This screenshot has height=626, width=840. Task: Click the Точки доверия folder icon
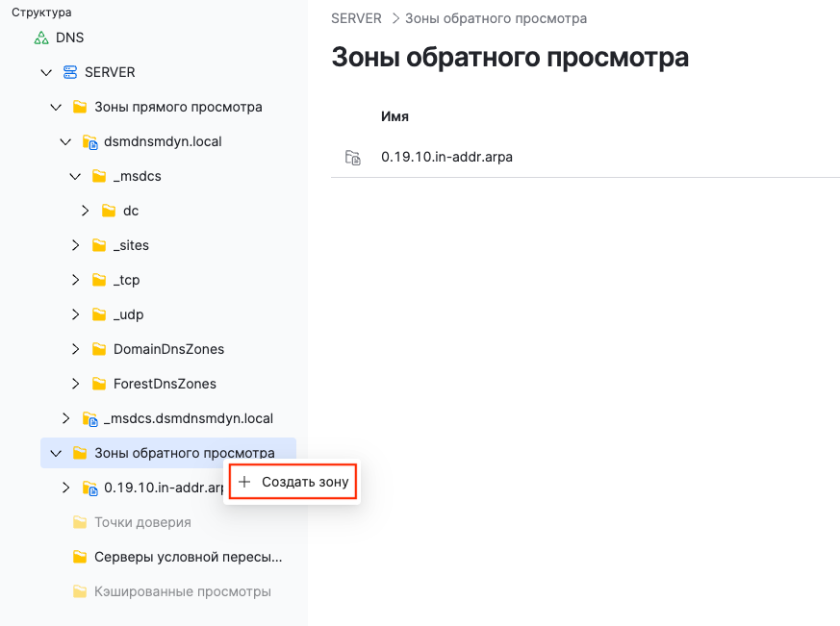(80, 522)
